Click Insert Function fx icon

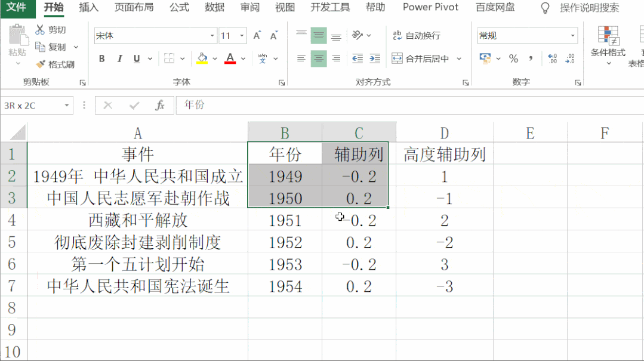click(x=160, y=105)
